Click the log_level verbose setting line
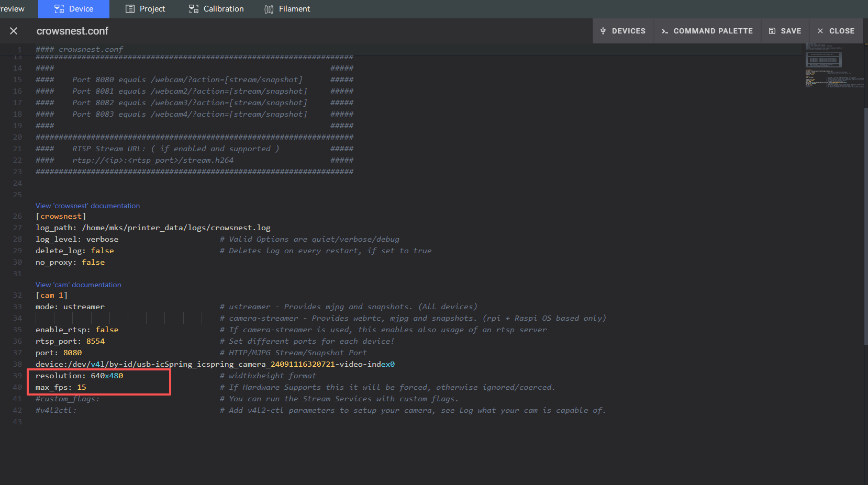 point(77,239)
